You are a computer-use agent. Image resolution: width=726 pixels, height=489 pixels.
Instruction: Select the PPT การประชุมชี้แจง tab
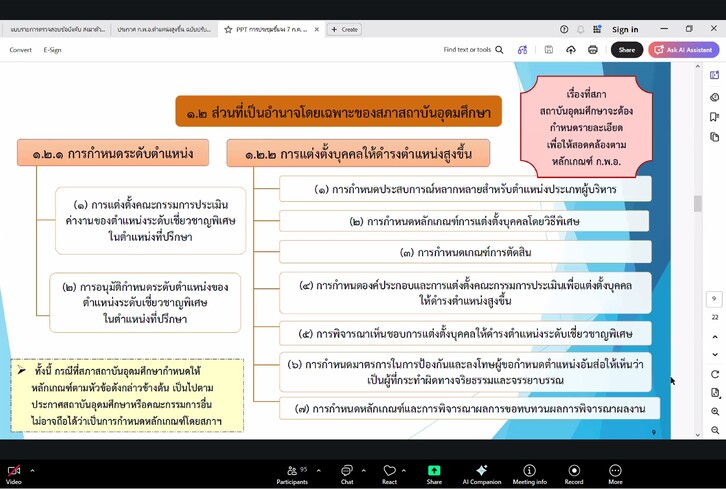pyautogui.click(x=271, y=29)
